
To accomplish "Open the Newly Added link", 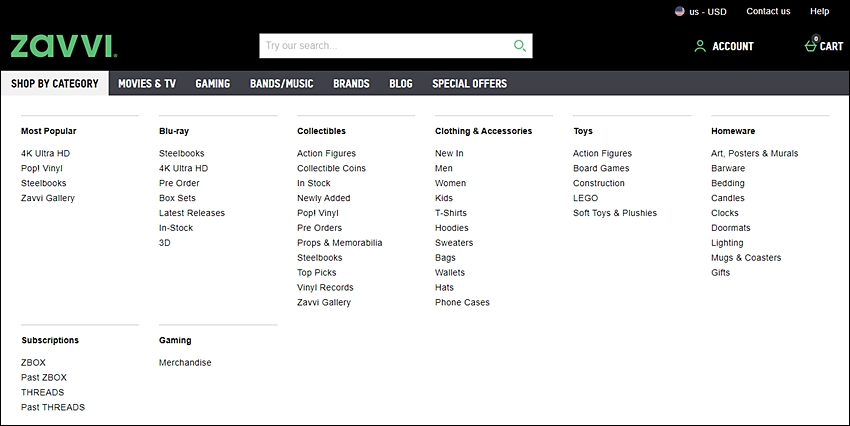I will click(x=324, y=198).
